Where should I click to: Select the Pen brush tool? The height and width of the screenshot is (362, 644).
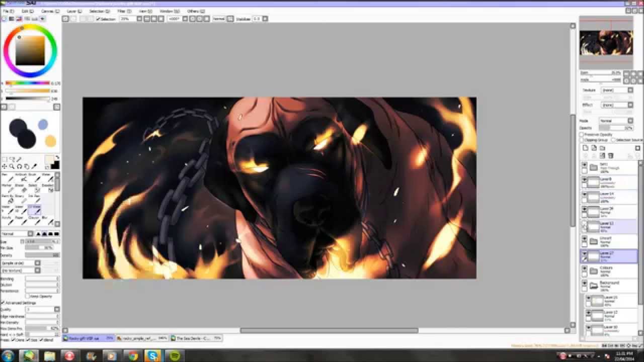point(8,178)
